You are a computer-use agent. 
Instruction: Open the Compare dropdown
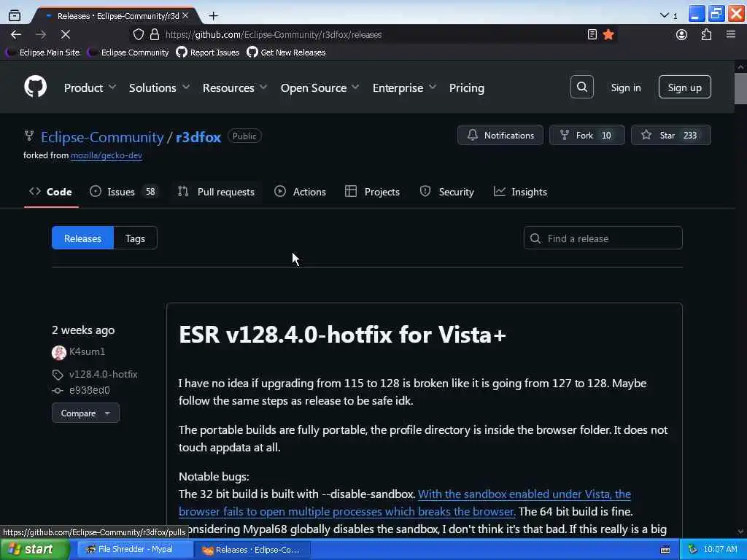pyautogui.click(x=85, y=413)
